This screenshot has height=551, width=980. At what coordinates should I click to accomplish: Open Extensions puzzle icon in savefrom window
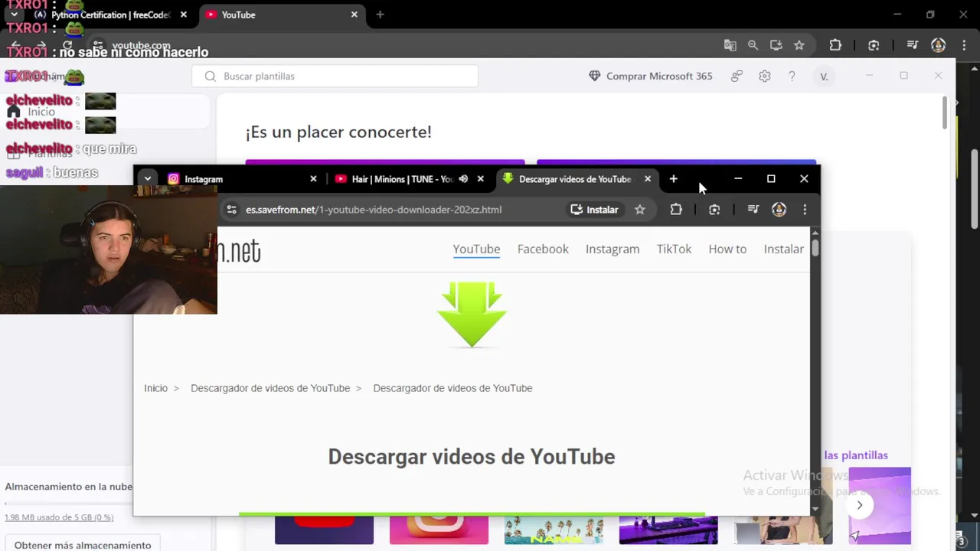click(676, 210)
